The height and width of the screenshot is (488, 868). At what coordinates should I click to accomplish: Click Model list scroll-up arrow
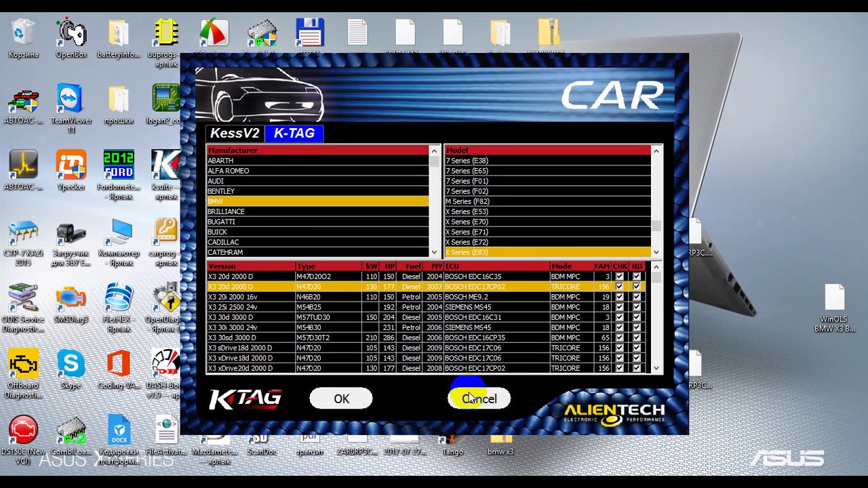(656, 151)
